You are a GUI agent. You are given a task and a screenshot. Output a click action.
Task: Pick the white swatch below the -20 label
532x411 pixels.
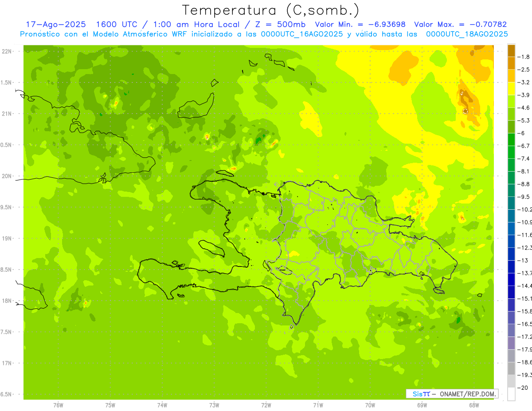[511, 394]
